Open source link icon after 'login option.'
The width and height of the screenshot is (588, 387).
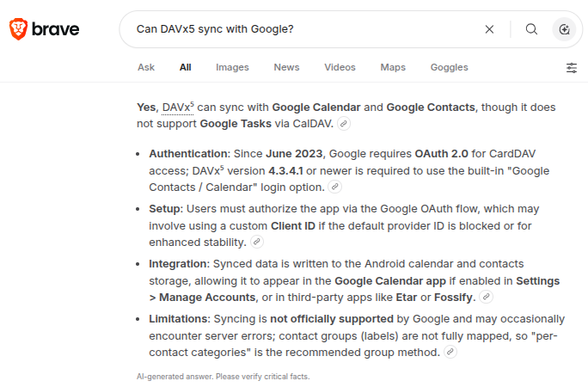(x=334, y=187)
